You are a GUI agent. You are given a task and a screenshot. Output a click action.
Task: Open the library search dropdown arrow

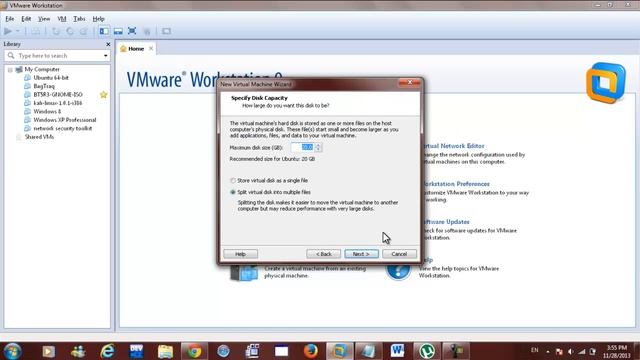(x=106, y=56)
